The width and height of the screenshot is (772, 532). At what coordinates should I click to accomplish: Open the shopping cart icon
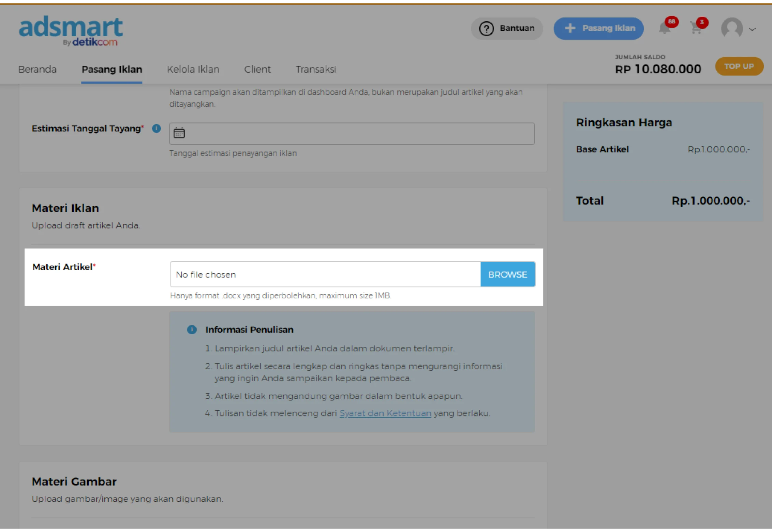(x=696, y=28)
